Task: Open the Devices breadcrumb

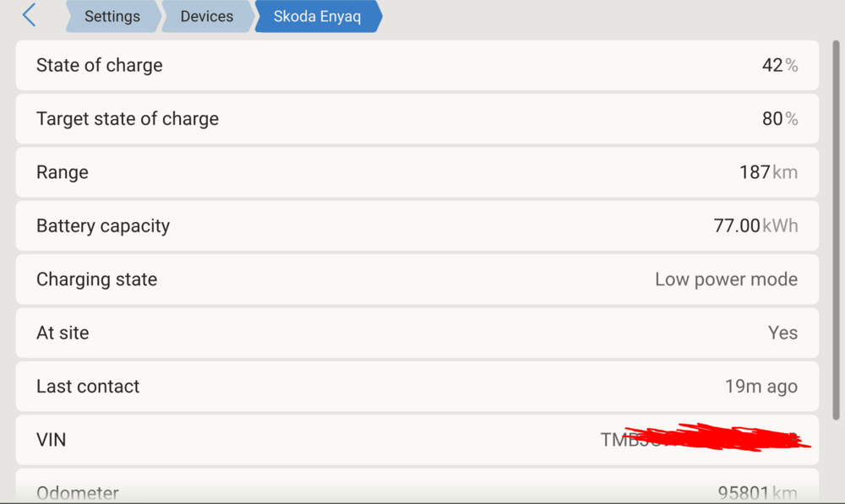Action: 207,16
